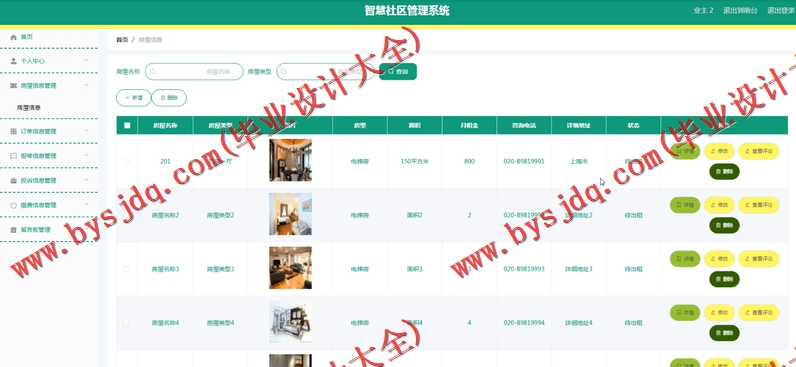Click 详情 for row 201
796x367 pixels.
(x=685, y=151)
